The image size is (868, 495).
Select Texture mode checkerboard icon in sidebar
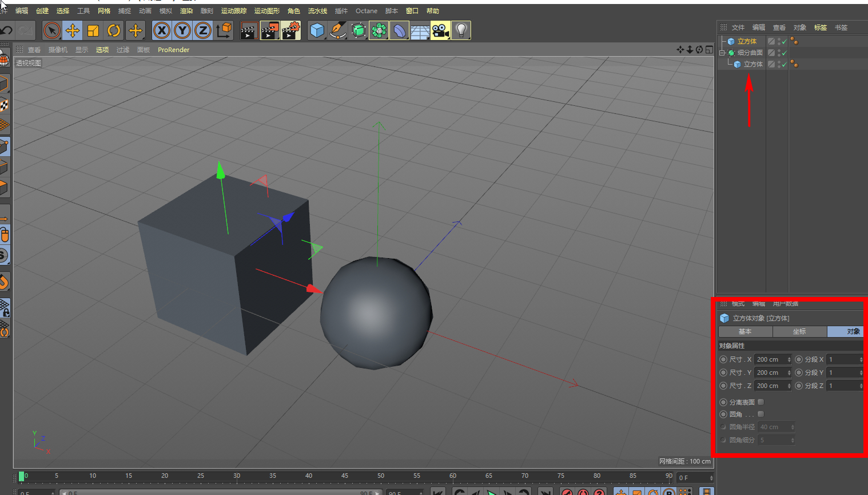click(x=4, y=105)
